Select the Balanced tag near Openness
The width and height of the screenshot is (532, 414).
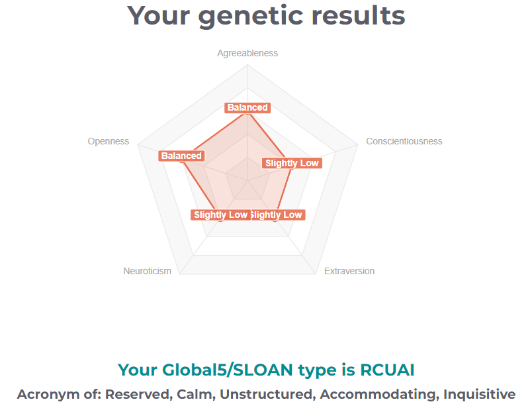(x=181, y=156)
